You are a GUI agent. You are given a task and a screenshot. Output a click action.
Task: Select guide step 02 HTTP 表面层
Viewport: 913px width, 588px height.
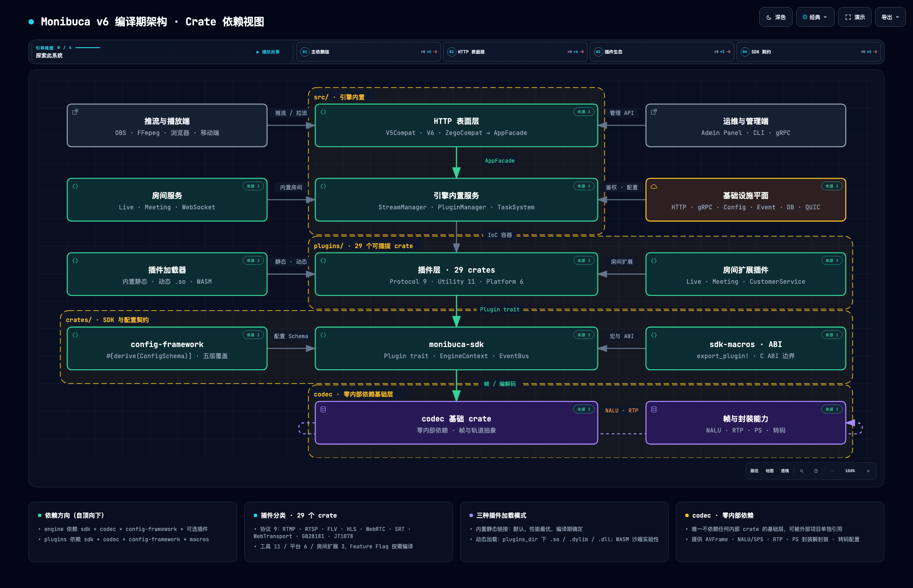515,52
